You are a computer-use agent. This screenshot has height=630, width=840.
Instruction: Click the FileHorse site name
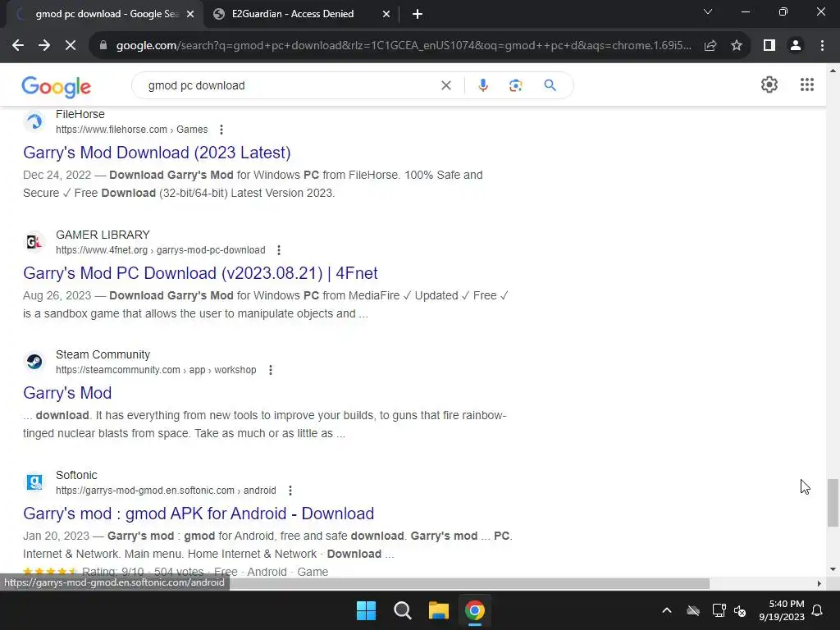[x=80, y=114]
